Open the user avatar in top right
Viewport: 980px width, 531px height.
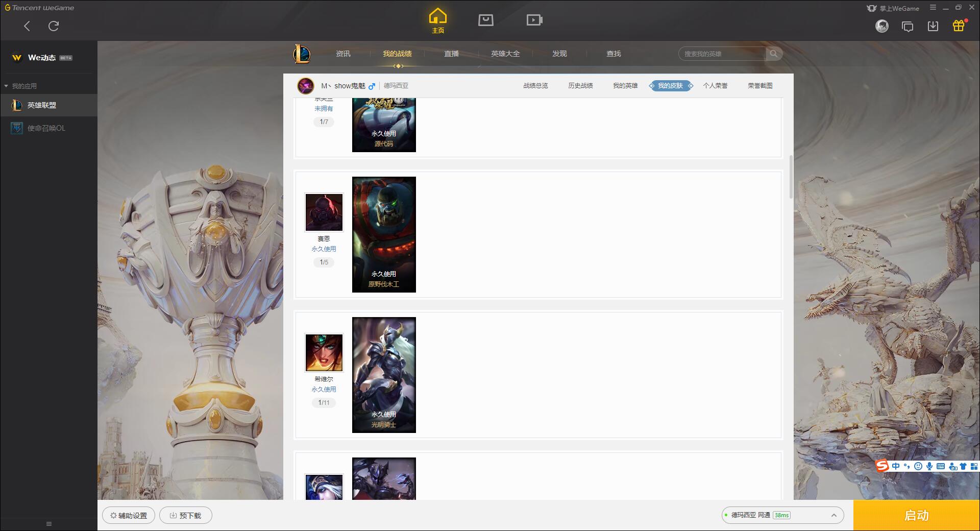click(882, 26)
